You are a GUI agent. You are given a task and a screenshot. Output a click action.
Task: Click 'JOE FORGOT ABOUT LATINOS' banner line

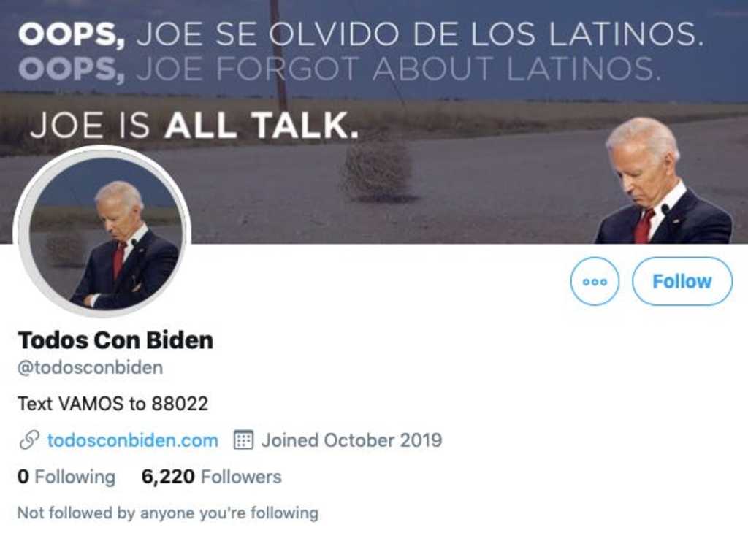pos(399,69)
